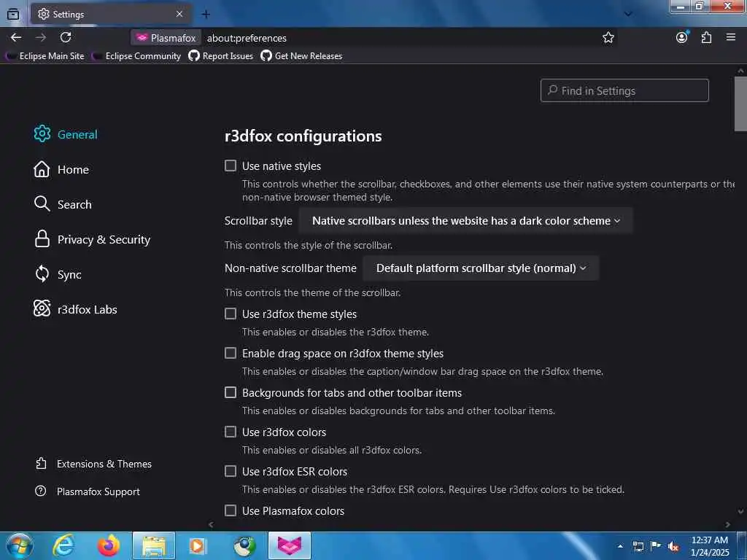Click the muted volume tray icon
The width and height of the screenshot is (747, 560).
click(x=673, y=546)
